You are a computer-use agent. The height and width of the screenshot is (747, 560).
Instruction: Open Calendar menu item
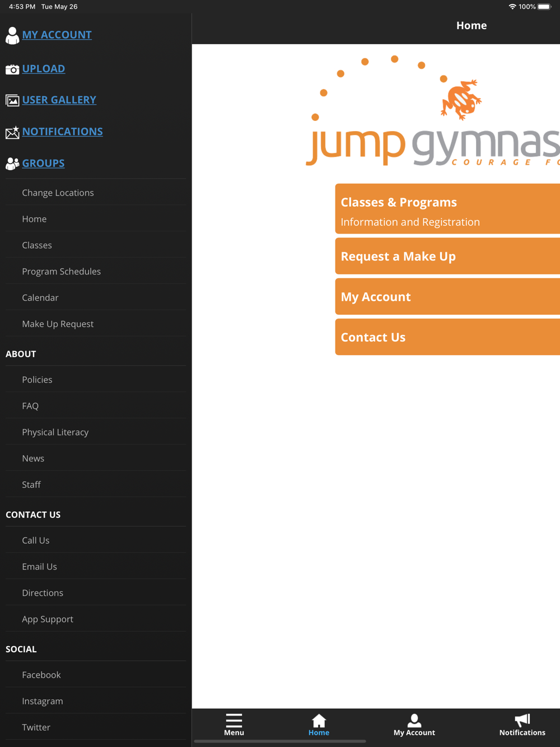click(x=96, y=298)
